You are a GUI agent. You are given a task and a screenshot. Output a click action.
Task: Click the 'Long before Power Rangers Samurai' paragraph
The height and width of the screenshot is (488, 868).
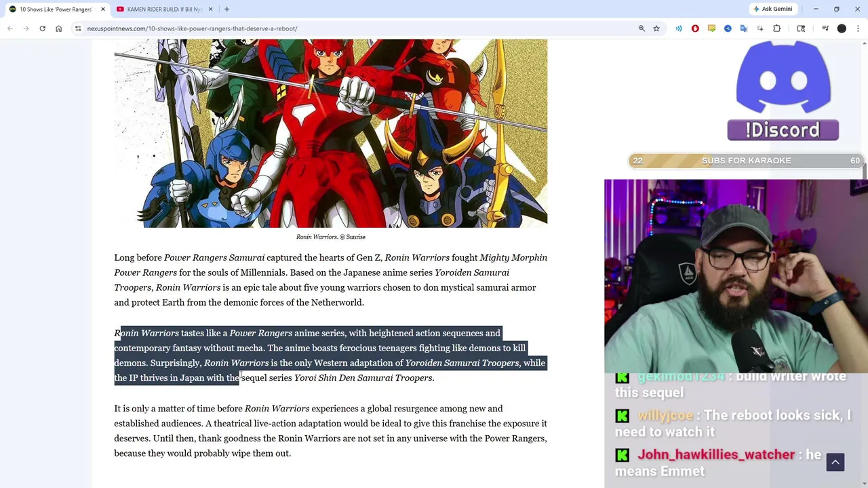(x=330, y=280)
